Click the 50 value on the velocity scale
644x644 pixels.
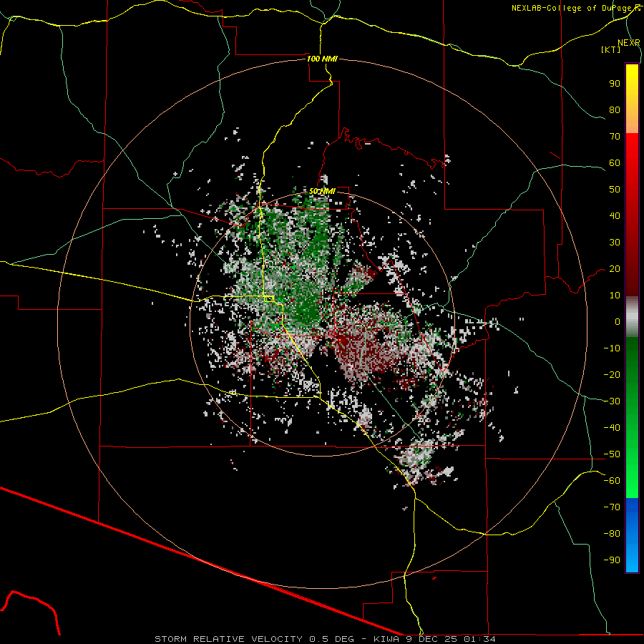[x=615, y=190]
